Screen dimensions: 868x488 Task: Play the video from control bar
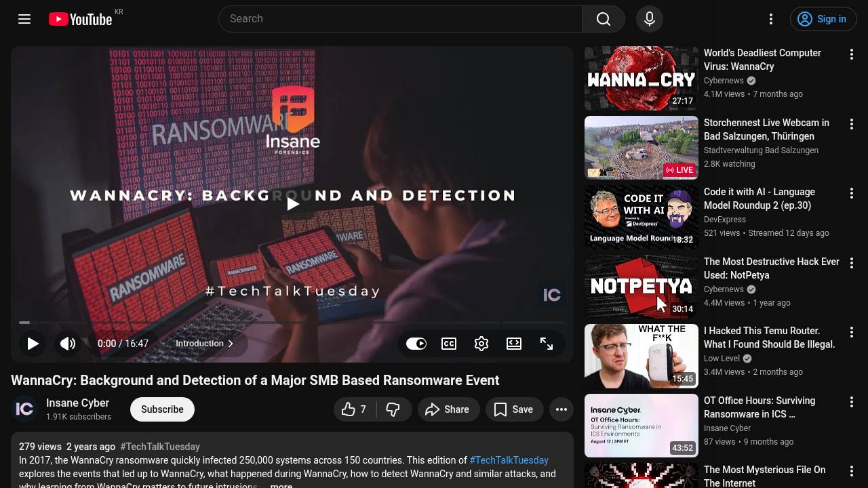click(x=33, y=344)
